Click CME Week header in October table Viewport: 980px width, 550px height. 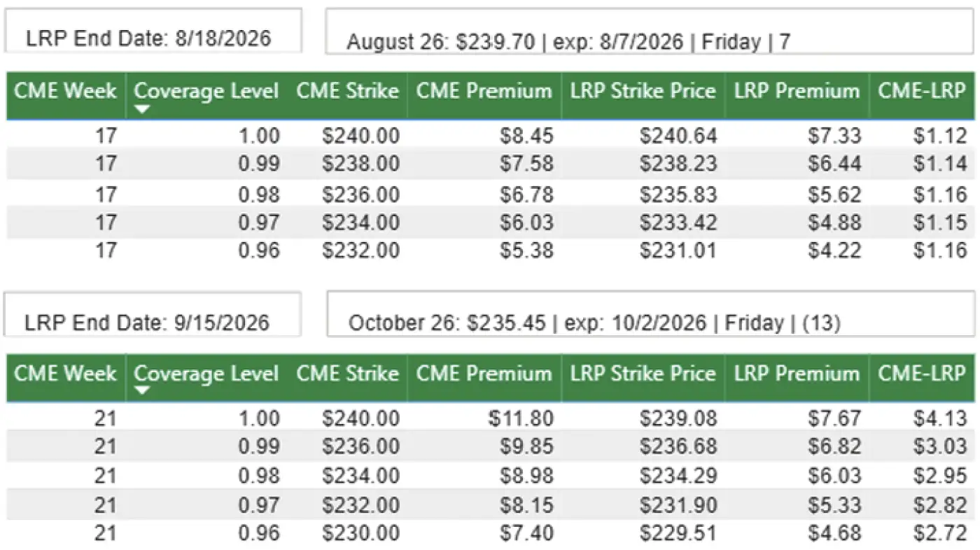66,374
